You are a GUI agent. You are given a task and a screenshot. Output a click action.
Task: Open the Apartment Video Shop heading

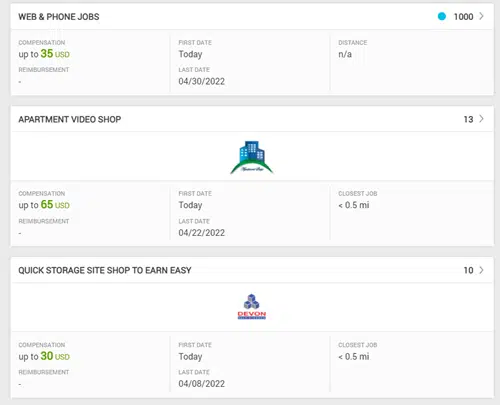coord(70,119)
